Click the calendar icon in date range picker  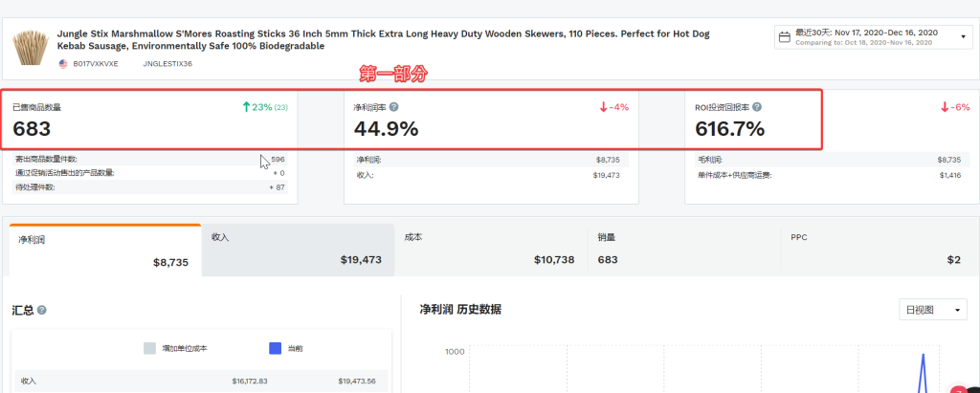[x=785, y=37]
